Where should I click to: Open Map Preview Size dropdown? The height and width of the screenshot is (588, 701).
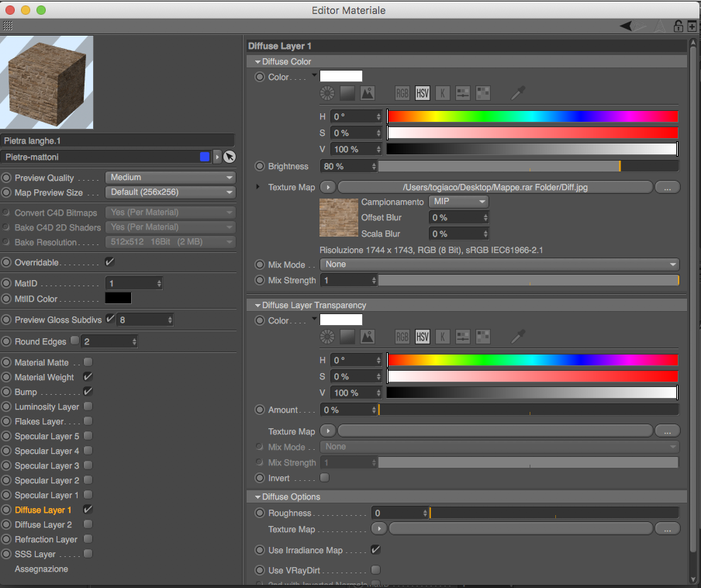click(171, 192)
